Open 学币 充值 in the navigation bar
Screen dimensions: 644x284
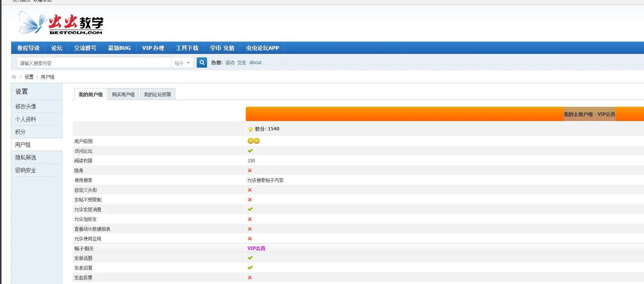click(x=222, y=48)
